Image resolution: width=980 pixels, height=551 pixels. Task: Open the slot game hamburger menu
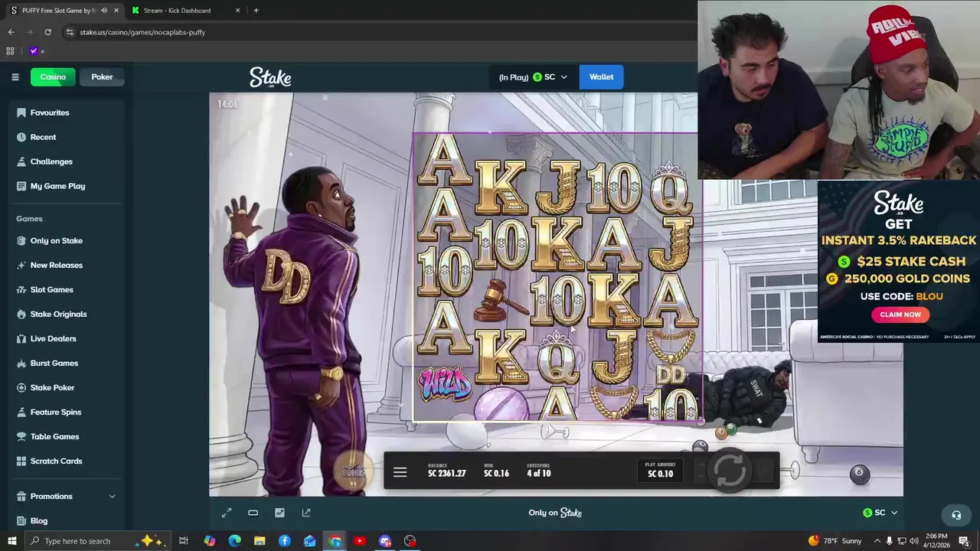coord(400,472)
